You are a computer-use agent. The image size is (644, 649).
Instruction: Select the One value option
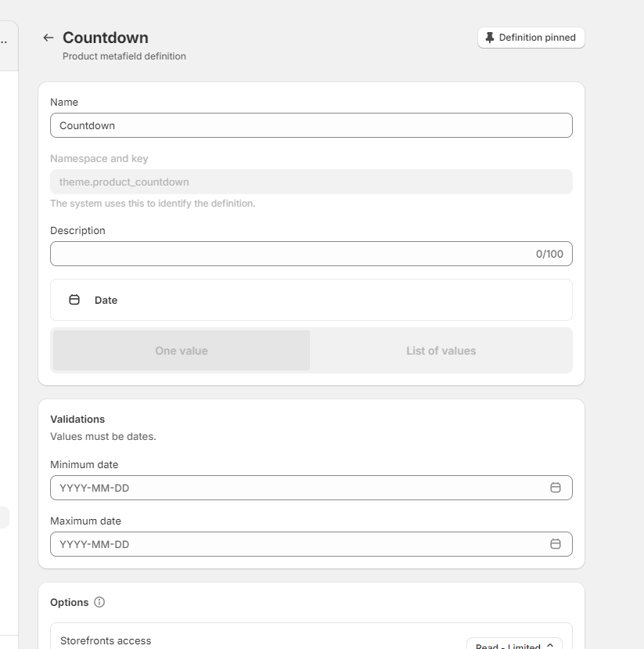[x=182, y=351]
